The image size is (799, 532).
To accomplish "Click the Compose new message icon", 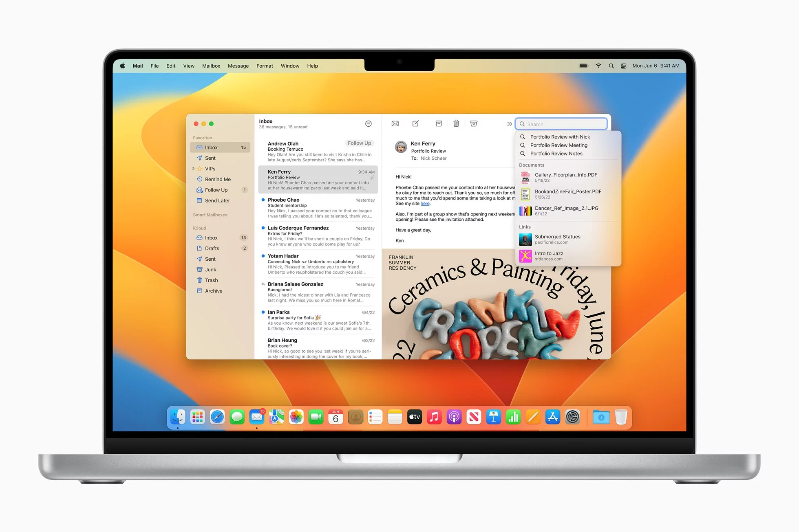I will click(415, 124).
